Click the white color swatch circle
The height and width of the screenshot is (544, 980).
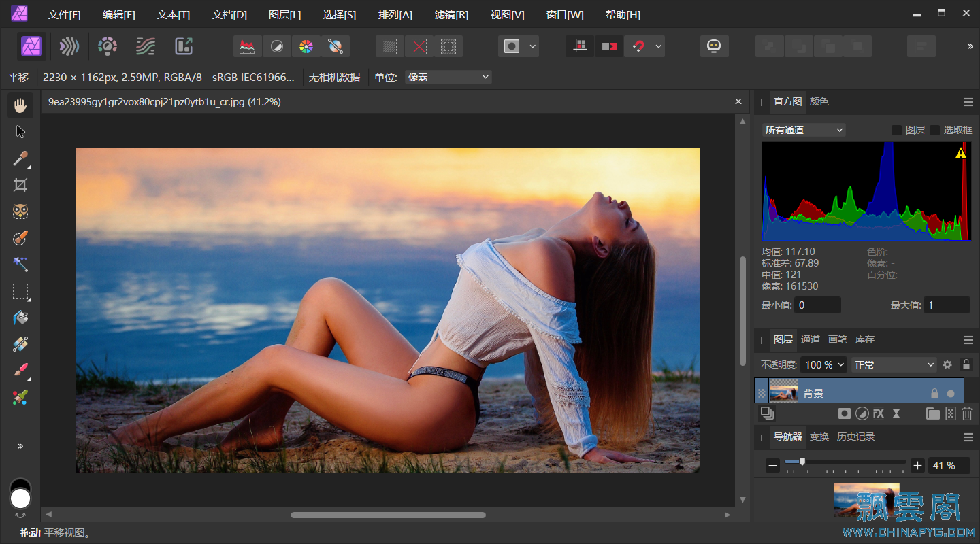pyautogui.click(x=20, y=498)
